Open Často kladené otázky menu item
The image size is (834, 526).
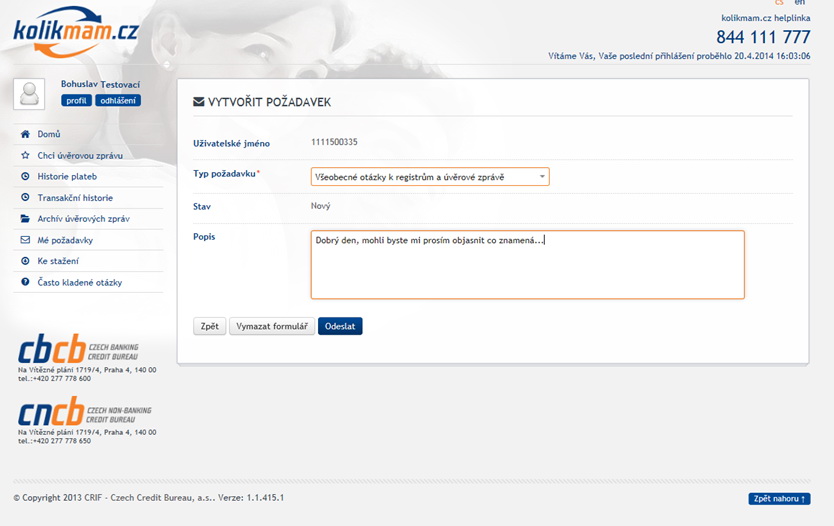pos(80,283)
